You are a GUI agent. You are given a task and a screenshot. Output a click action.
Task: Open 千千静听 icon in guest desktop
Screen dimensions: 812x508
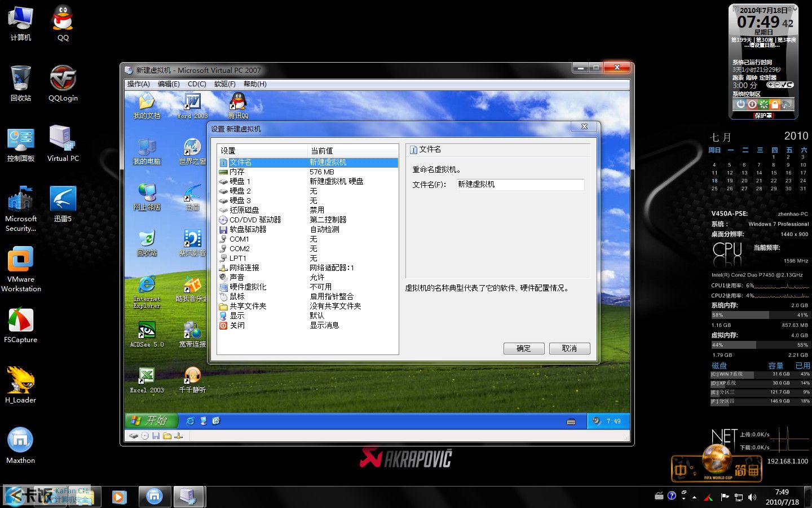pyautogui.click(x=192, y=380)
